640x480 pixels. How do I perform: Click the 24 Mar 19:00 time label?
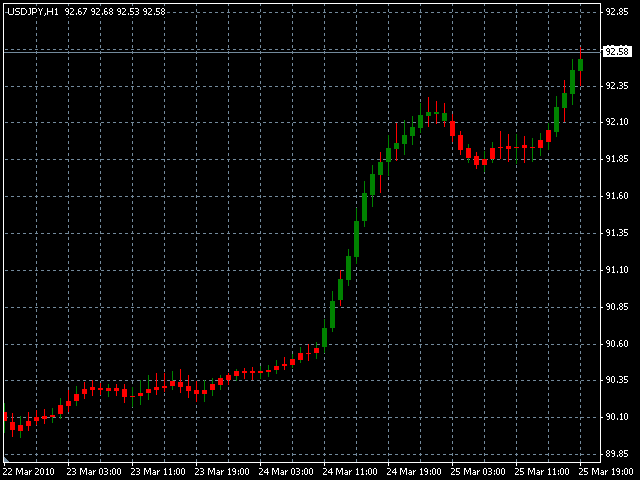(414, 472)
